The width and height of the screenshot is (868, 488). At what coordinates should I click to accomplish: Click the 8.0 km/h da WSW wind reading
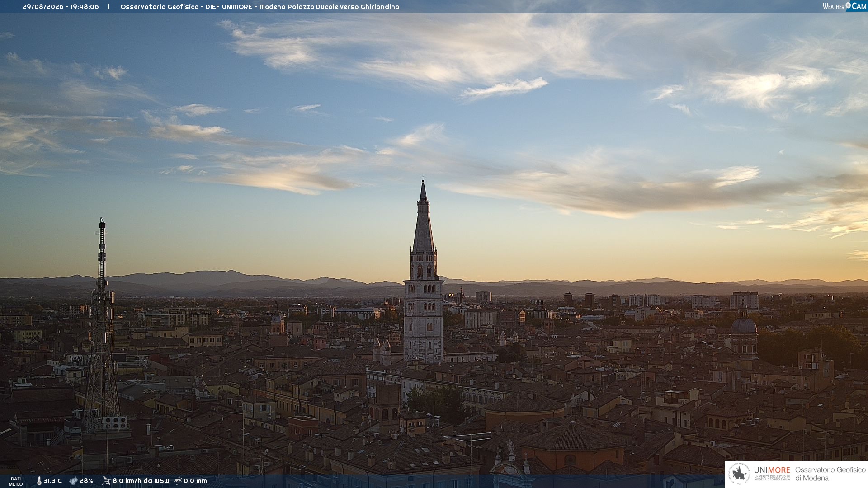[x=141, y=481]
